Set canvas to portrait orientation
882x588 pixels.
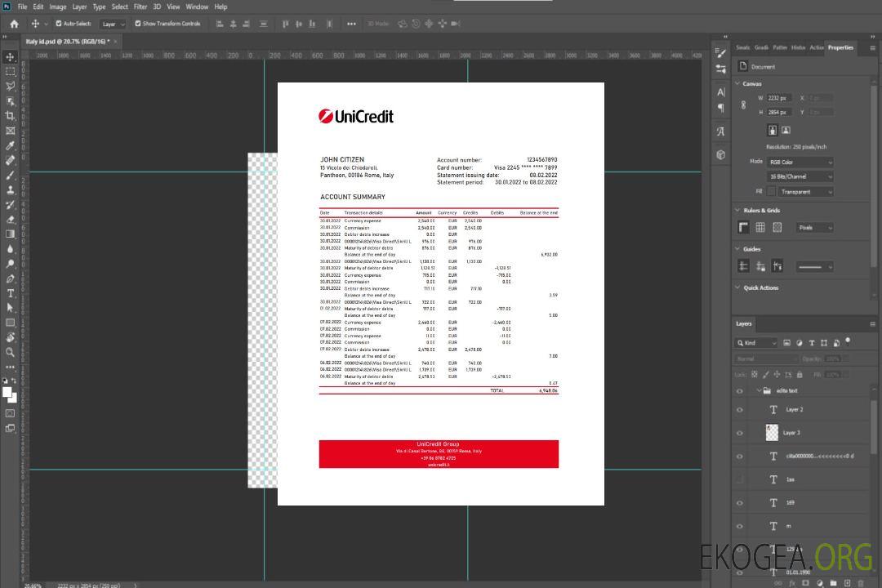tap(773, 131)
